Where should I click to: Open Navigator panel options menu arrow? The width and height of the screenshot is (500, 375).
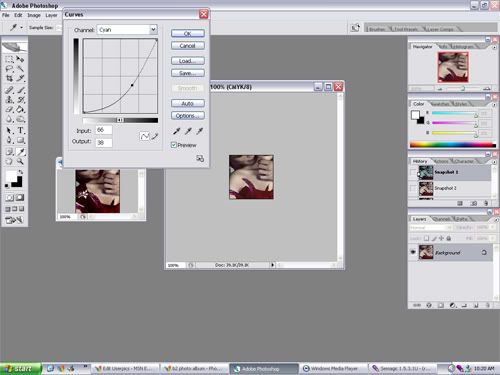tap(494, 47)
